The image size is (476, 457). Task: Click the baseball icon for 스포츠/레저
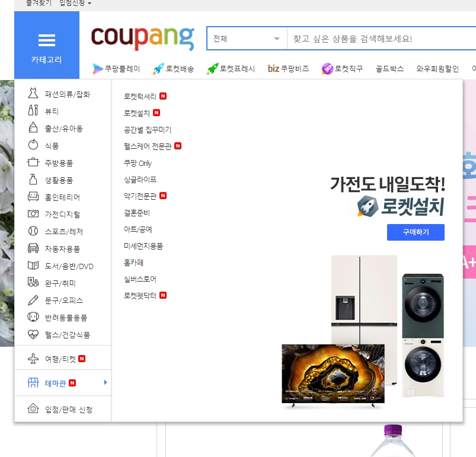tap(33, 231)
